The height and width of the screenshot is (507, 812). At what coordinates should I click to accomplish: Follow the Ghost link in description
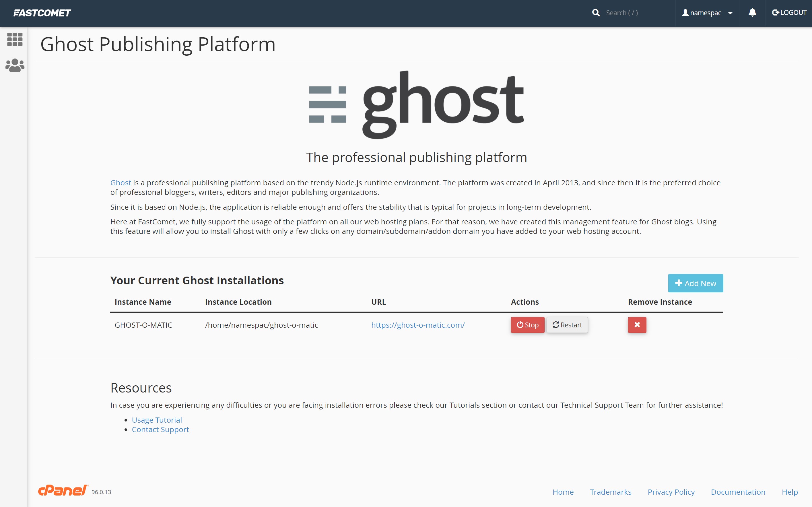tap(120, 183)
